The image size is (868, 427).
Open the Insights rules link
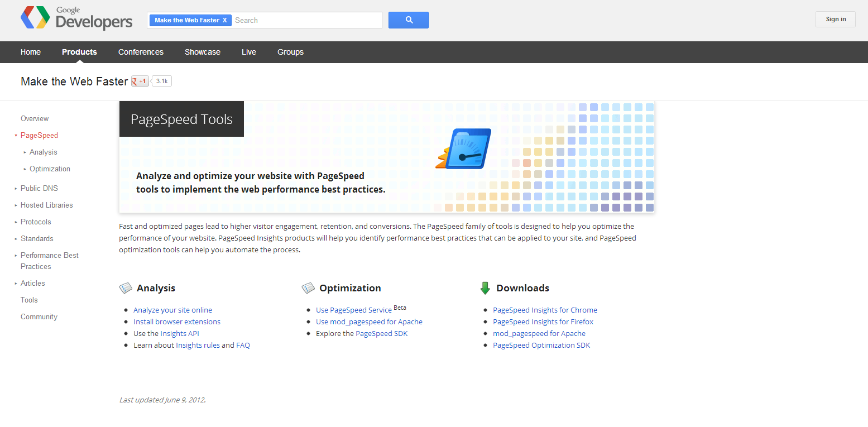point(198,345)
